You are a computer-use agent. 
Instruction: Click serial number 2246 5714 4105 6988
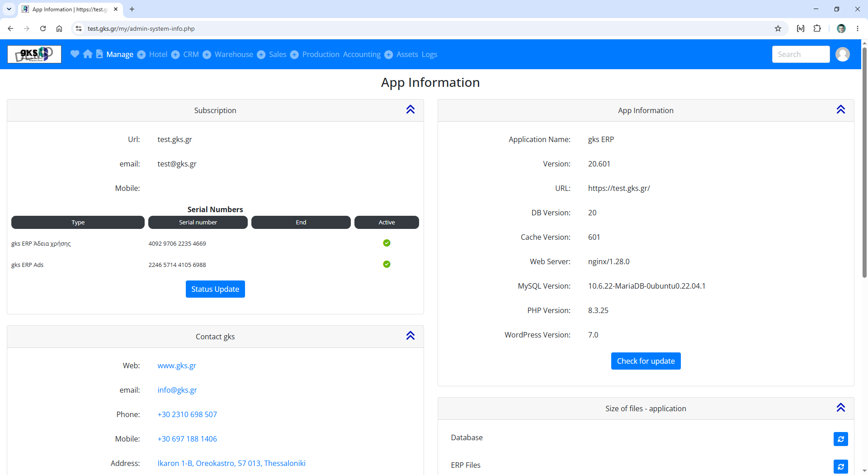177,265
